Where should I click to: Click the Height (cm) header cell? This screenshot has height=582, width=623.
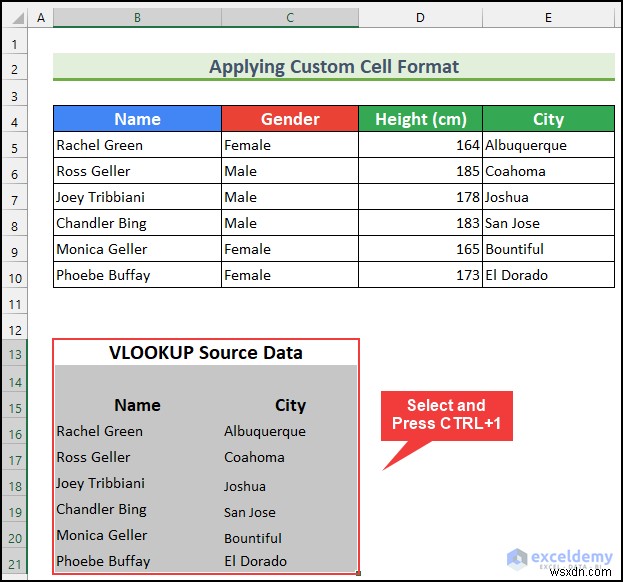tap(420, 119)
